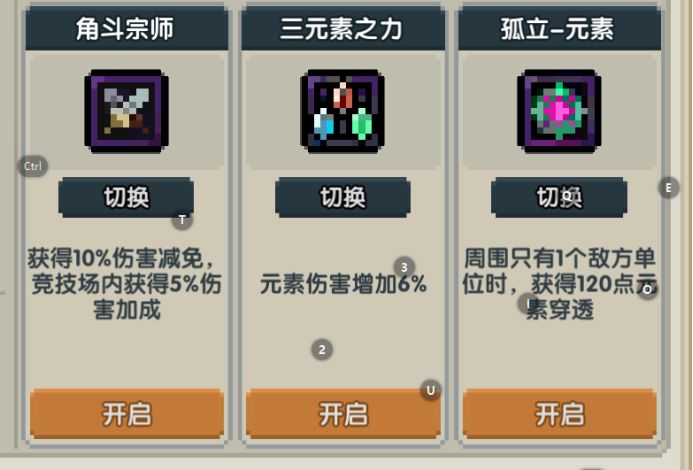This screenshot has height=470, width=693.
Task: Click the three gems 三元素之力 icon
Action: click(x=343, y=111)
